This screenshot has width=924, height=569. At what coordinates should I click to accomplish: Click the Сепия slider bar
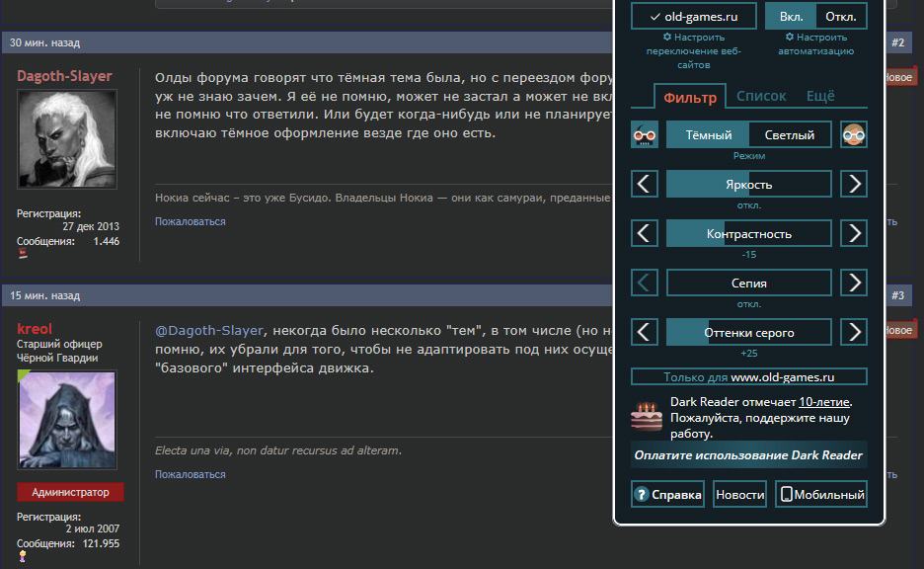coord(749,284)
